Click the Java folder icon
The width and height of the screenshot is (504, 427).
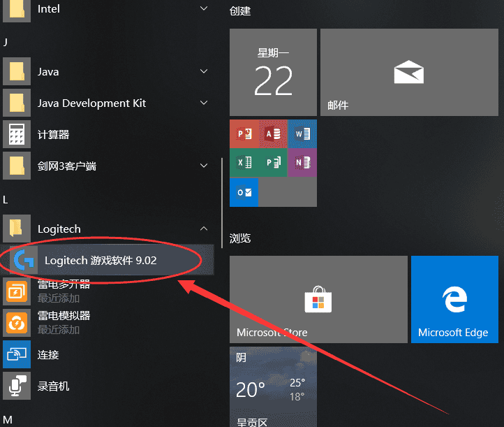[17, 71]
